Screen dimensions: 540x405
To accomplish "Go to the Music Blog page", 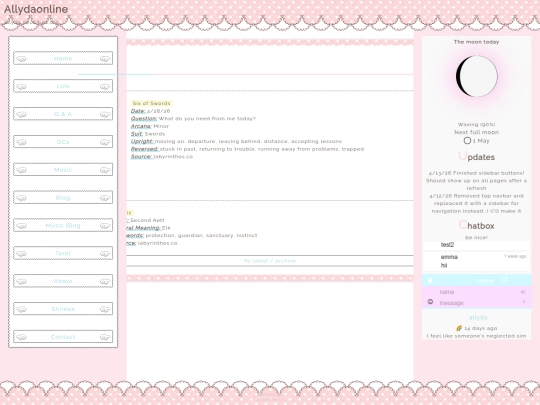I will coord(63,226).
